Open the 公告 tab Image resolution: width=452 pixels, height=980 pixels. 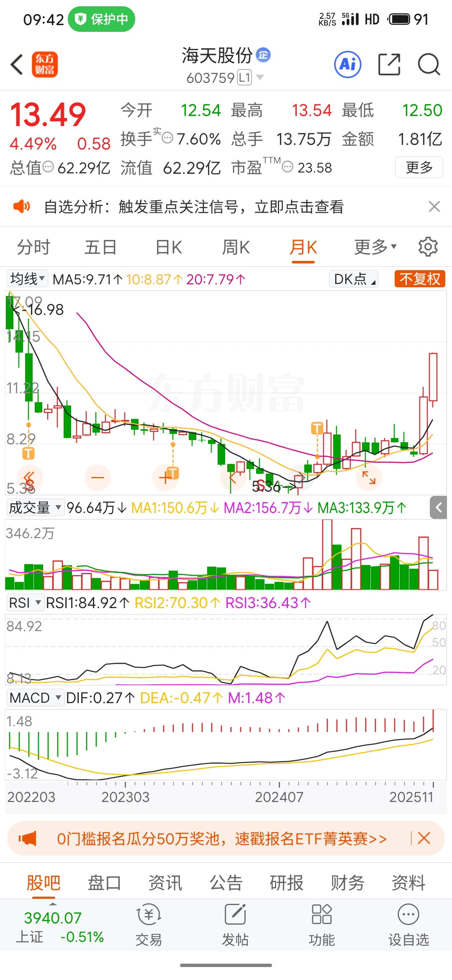[x=226, y=882]
